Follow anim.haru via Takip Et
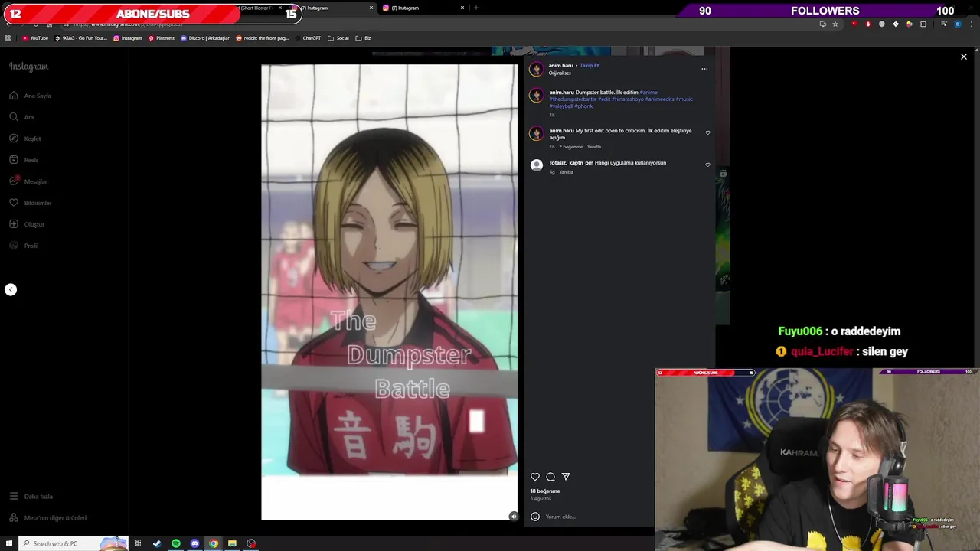980x551 pixels. (590, 65)
